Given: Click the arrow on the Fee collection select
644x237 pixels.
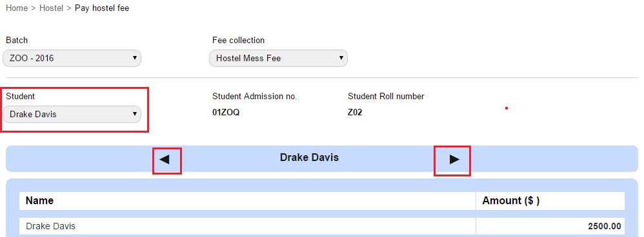Looking at the screenshot, I should pos(341,58).
